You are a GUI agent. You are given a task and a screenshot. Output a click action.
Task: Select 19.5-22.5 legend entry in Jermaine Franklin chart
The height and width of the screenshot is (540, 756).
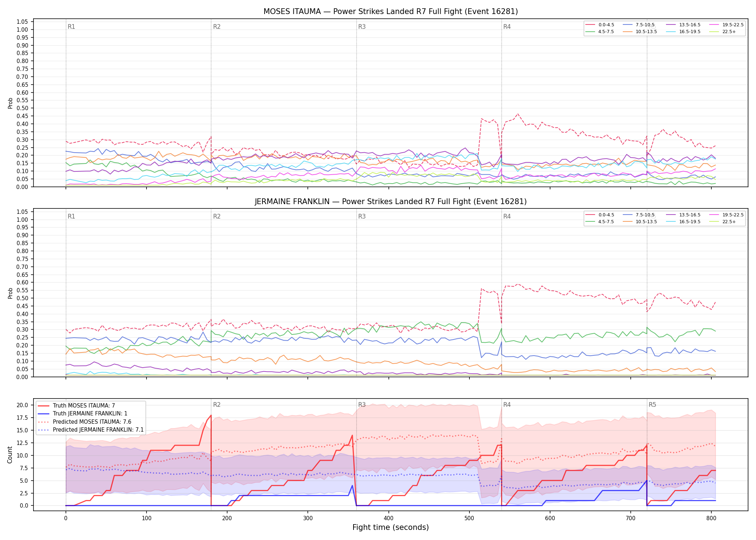726,215
